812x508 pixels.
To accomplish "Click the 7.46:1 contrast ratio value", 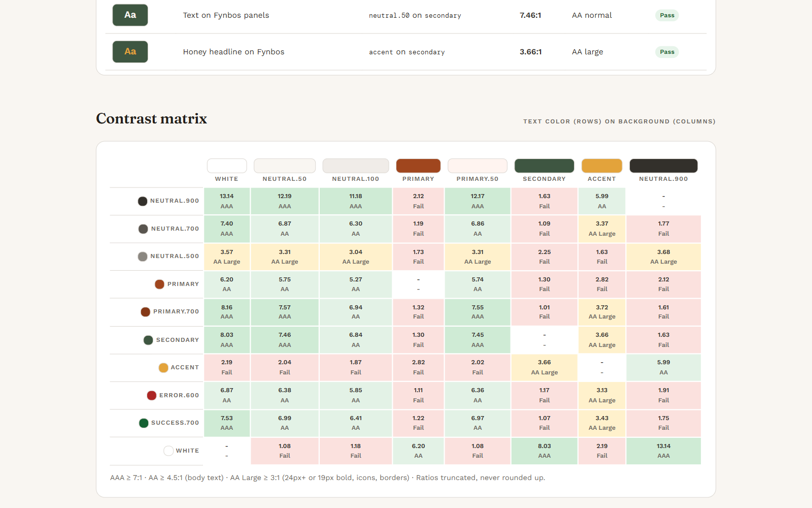I will pyautogui.click(x=530, y=15).
